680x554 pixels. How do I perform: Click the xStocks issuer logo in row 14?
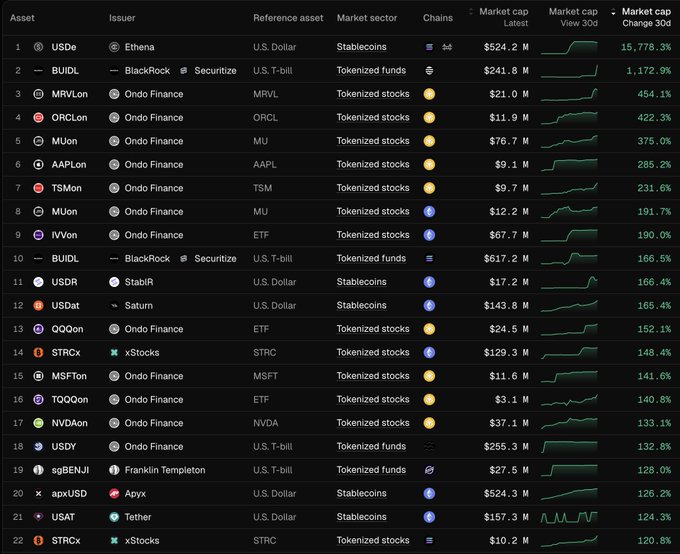pyautogui.click(x=114, y=353)
